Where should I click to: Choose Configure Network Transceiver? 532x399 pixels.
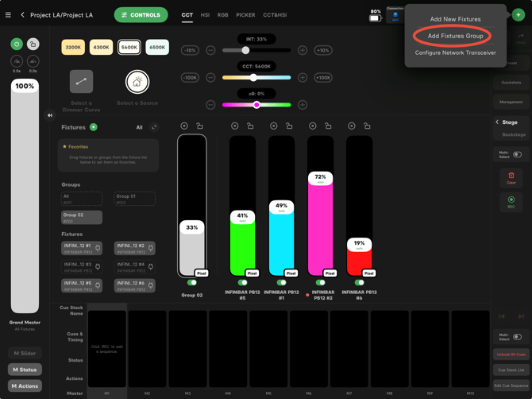455,52
